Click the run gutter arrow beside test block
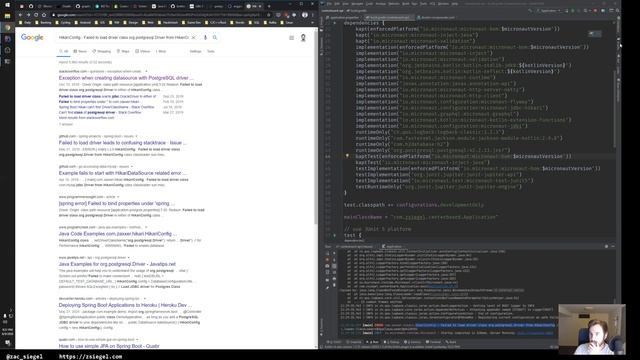This screenshot has height=360, width=640. point(334,235)
